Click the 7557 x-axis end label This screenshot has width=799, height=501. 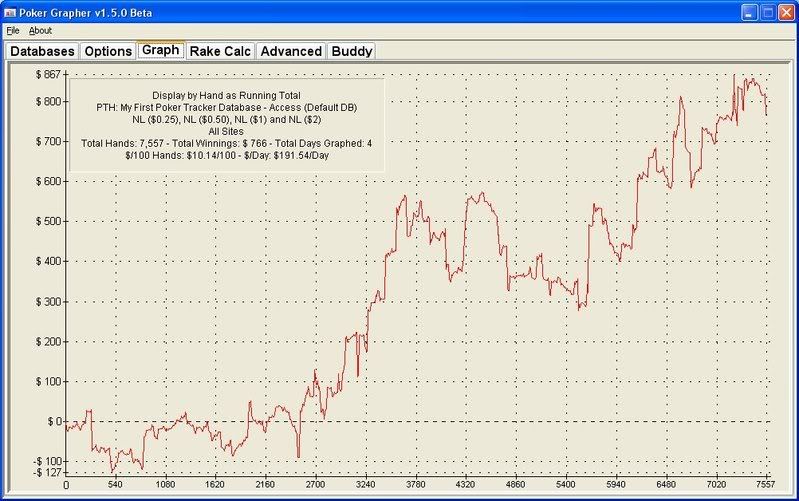(x=766, y=485)
